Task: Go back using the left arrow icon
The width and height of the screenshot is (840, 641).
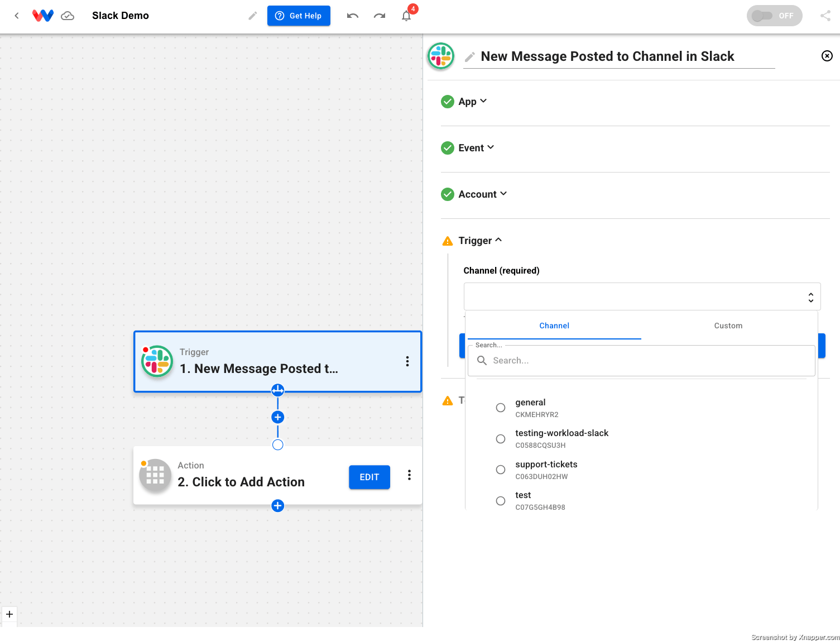Action: pos(17,16)
